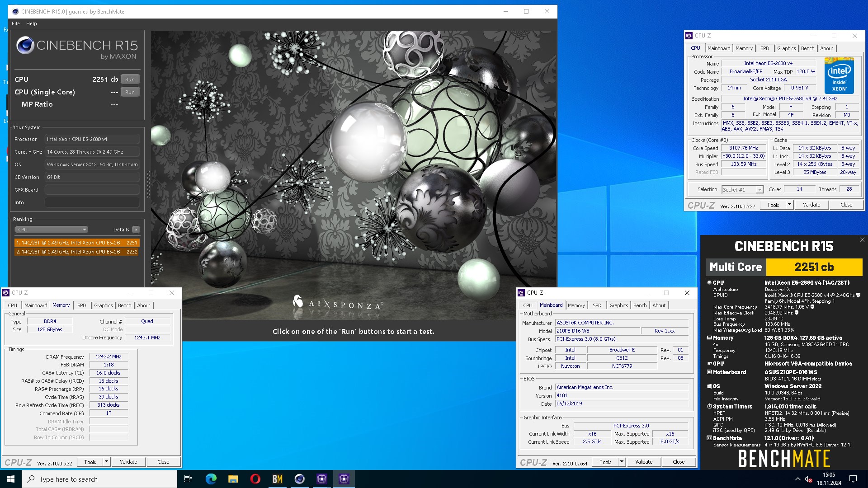Screen dimensions: 868x488
Task: Open SPD tab in Memory CPU-Z window
Action: 81,305
